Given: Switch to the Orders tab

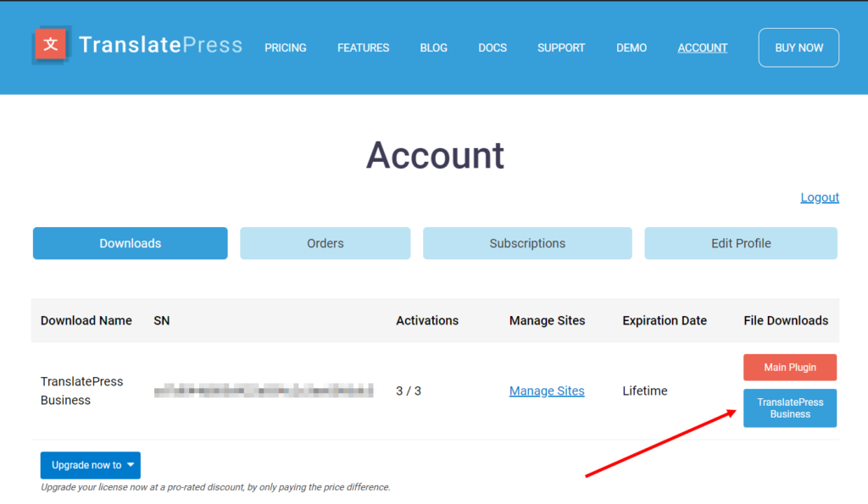Looking at the screenshot, I should [325, 243].
